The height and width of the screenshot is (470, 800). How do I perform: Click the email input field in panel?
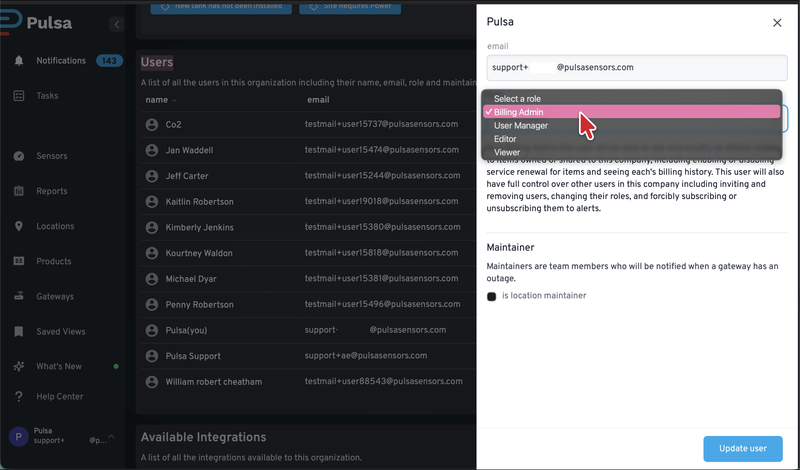coord(637,67)
